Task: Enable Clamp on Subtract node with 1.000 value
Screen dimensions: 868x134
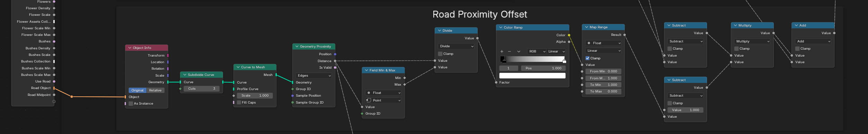Action: tap(670, 103)
